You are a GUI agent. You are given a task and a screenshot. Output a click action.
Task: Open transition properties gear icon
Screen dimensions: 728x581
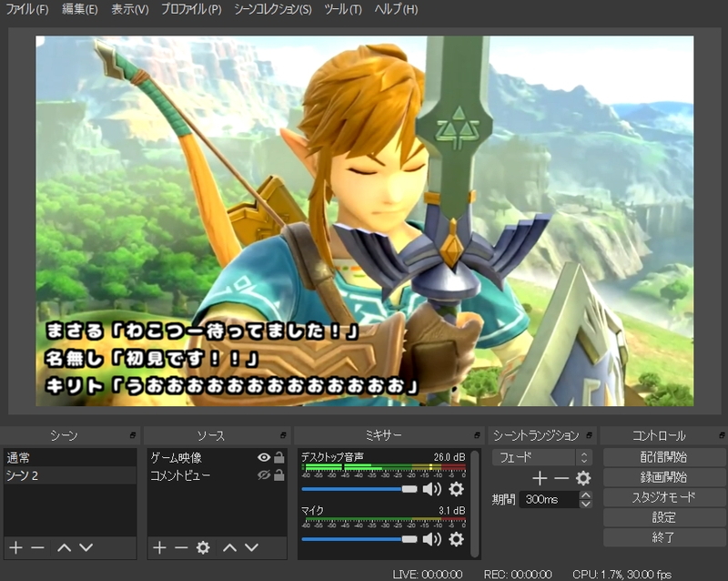point(583,478)
